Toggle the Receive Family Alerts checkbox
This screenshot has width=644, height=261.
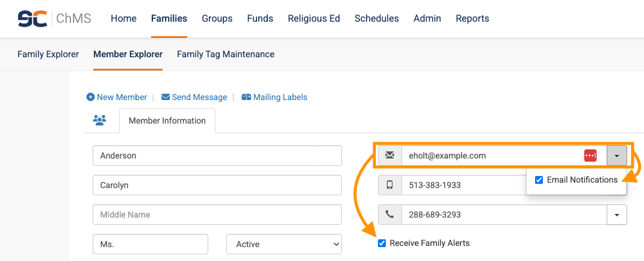click(382, 244)
